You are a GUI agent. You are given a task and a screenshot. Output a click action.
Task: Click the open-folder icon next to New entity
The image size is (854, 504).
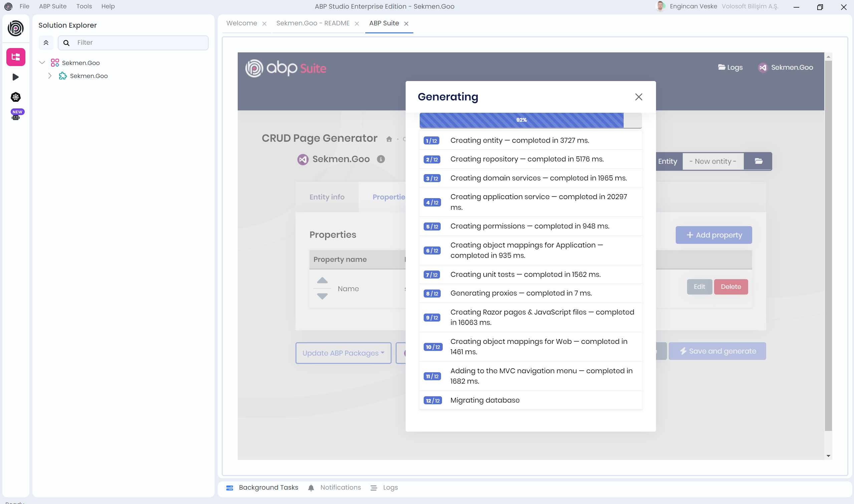click(758, 161)
